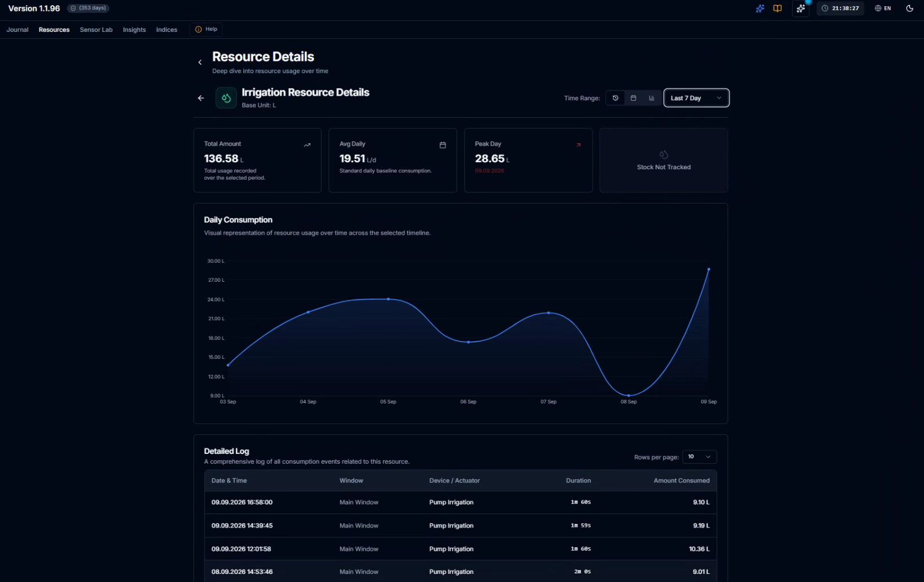Select the history clock time range mode
The height and width of the screenshot is (582, 924).
pyautogui.click(x=615, y=98)
